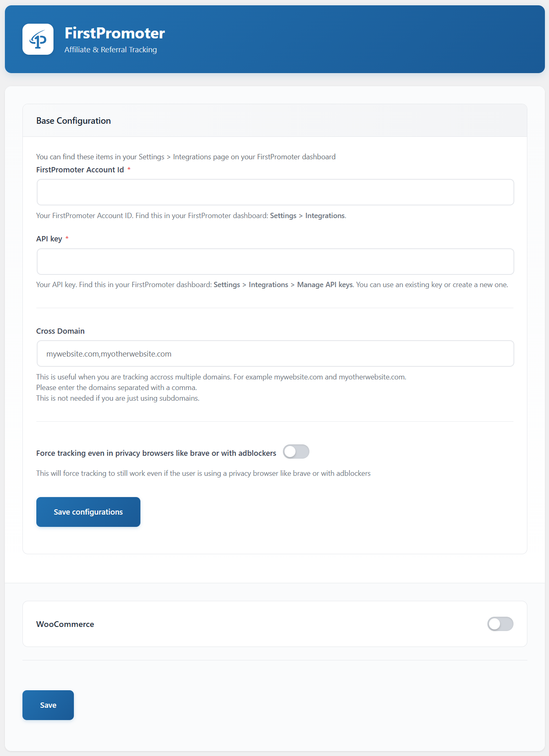Click the FirstPromoter header title
The width and height of the screenshot is (549, 756).
[115, 33]
